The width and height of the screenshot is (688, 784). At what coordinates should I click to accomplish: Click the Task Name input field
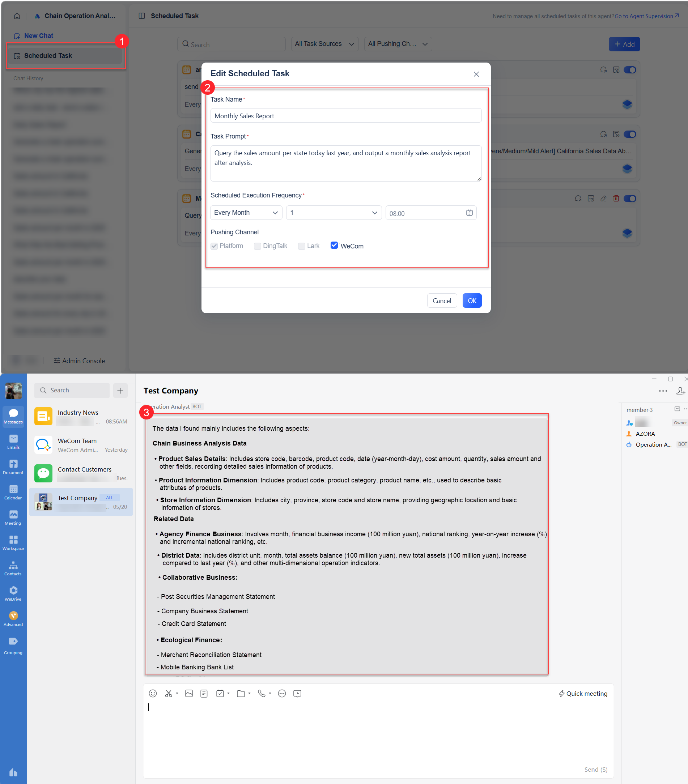coord(346,115)
